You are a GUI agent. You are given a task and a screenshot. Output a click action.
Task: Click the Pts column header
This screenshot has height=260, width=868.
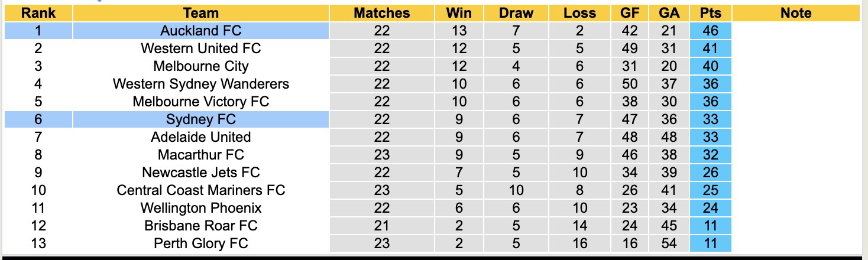coord(710,13)
